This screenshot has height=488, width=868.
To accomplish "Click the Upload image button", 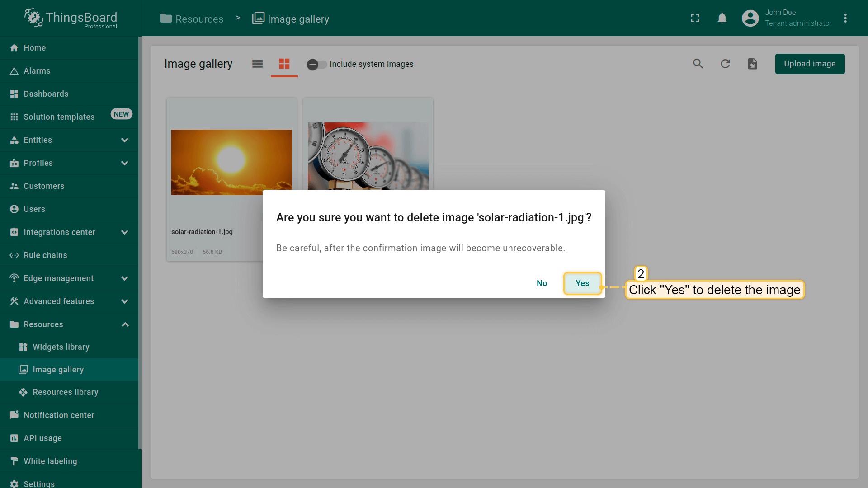I will [x=809, y=64].
